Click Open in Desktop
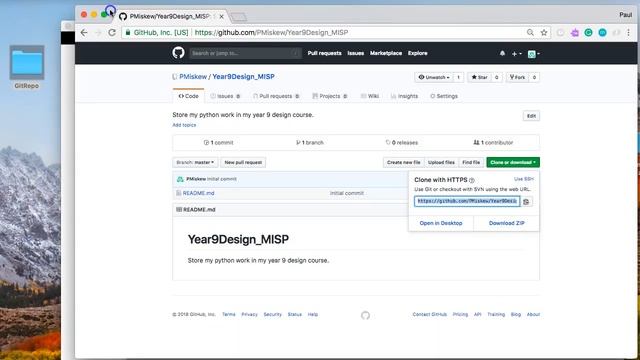 pos(441,223)
